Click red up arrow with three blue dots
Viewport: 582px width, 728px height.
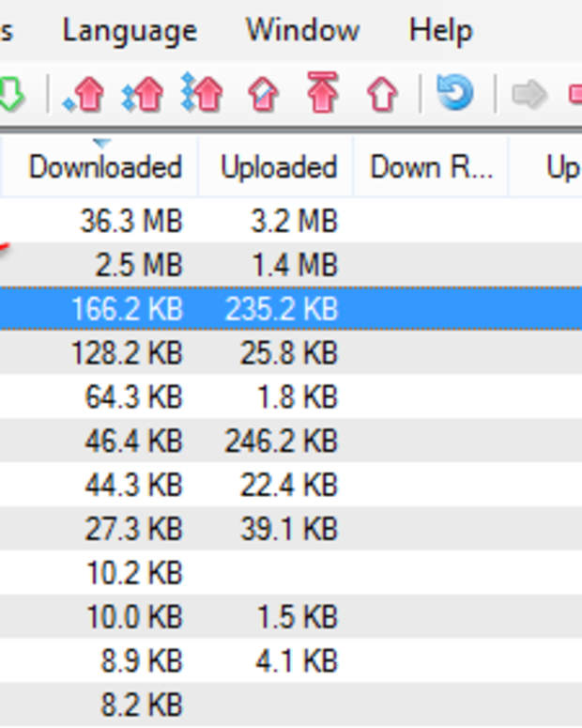pos(203,94)
